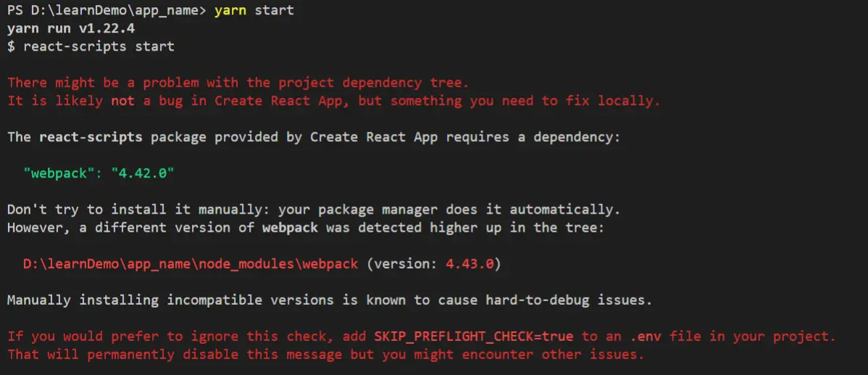Click 'Manually installing incompatible versions' line
Image resolution: width=868 pixels, height=375 pixels.
[330, 300]
